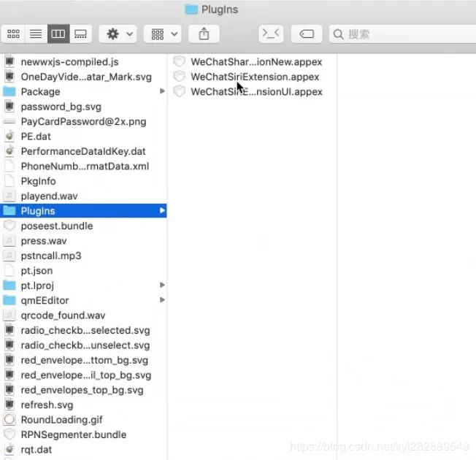Select red_envelopes_top_bg.svg file
This screenshot has width=476, height=460.
83,390
